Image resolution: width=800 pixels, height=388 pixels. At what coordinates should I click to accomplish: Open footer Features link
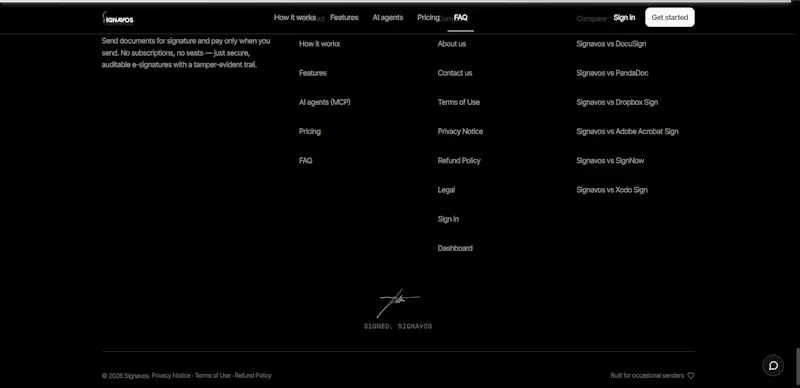point(313,73)
